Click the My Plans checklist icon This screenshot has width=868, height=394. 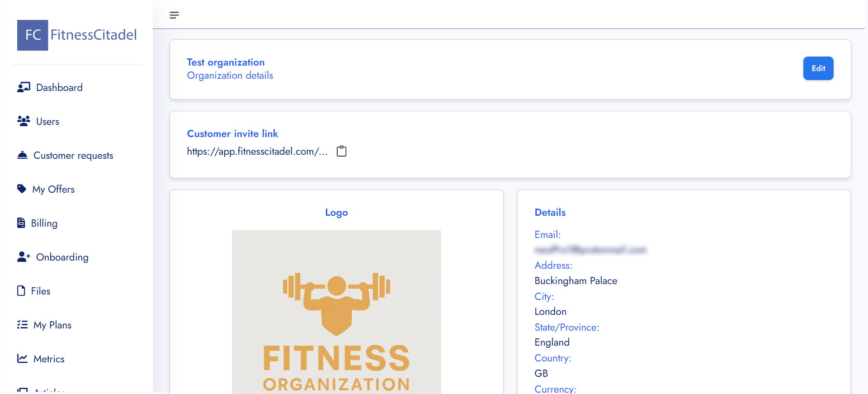[22, 325]
